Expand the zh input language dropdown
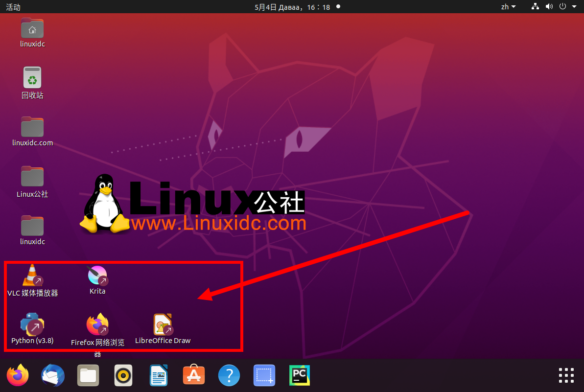584x392 pixels. [508, 7]
